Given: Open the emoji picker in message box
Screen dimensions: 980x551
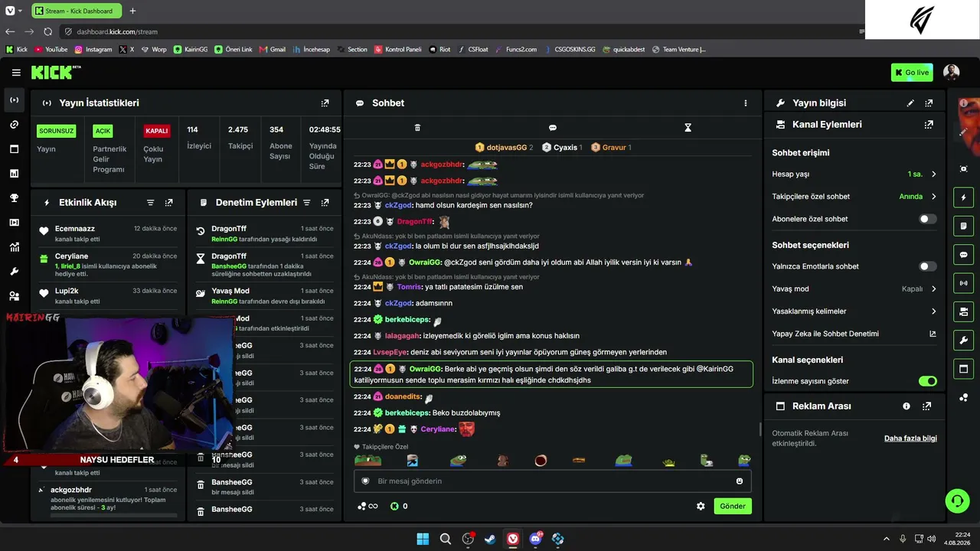Looking at the screenshot, I should click(740, 481).
